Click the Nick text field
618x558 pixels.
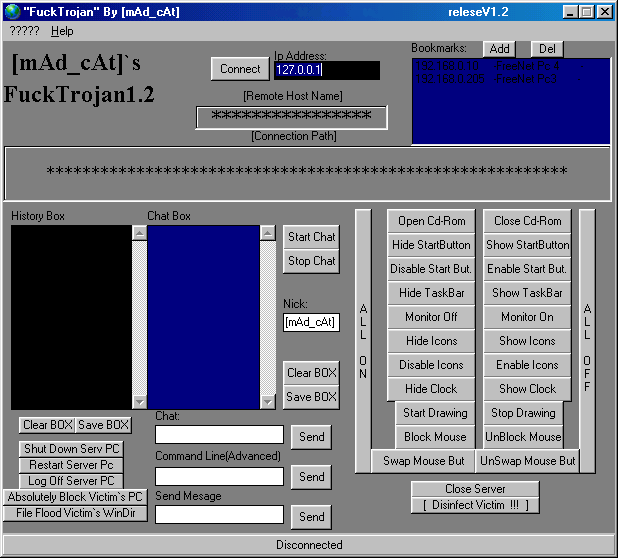(311, 322)
